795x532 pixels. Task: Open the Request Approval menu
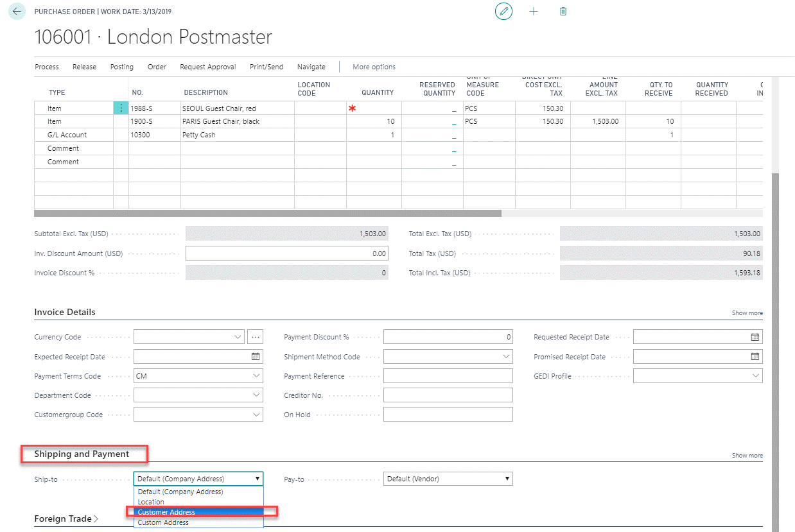coord(207,67)
